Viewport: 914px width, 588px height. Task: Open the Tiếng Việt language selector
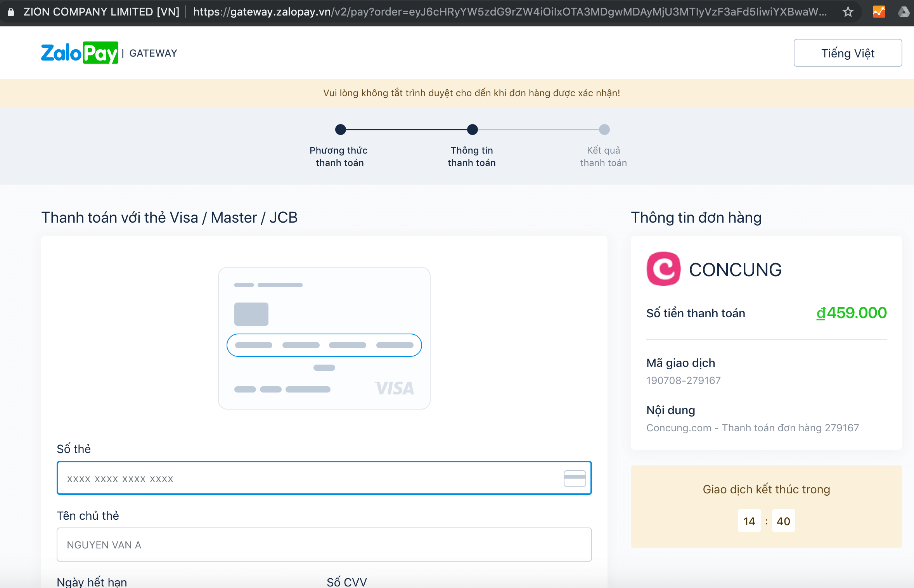[x=848, y=53]
